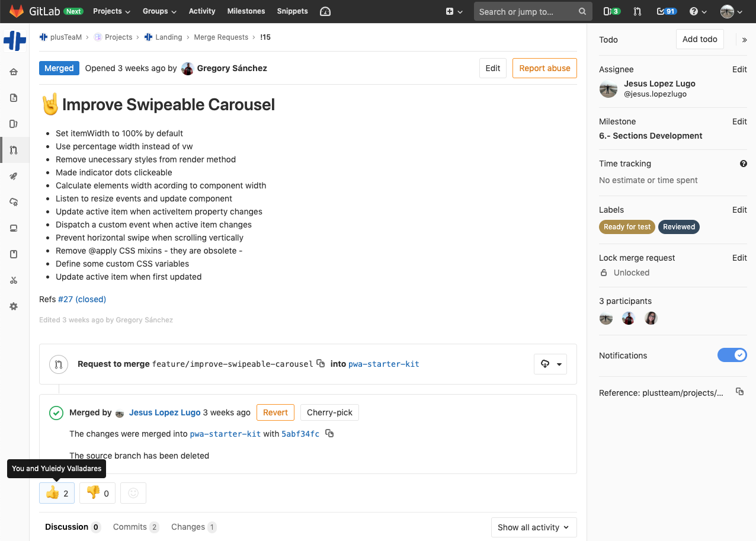Turn off the Notifications toggle

[x=732, y=355]
